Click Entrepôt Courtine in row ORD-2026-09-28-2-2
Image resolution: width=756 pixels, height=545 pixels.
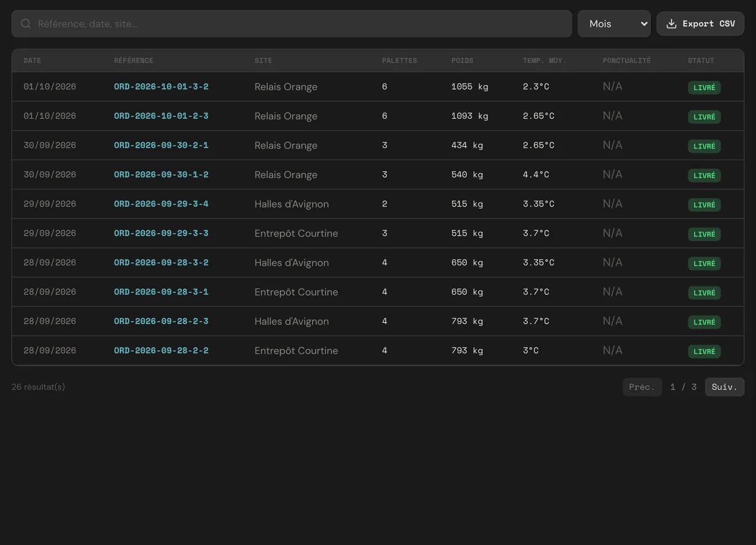point(296,350)
